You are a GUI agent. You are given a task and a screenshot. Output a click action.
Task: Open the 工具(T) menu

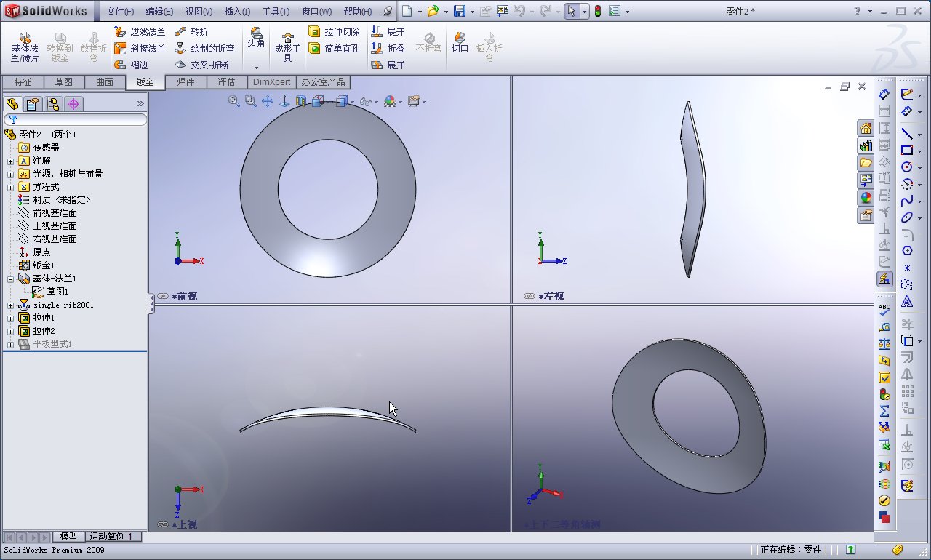pyautogui.click(x=276, y=12)
